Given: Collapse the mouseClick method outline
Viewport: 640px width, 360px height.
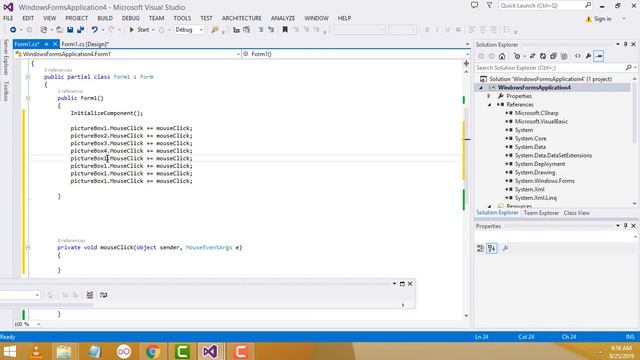Looking at the screenshot, I should tap(28, 247).
